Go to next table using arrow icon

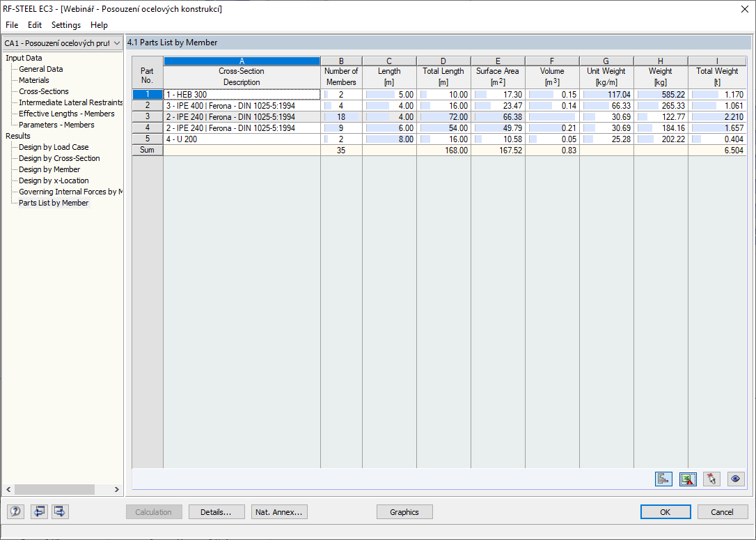59,511
